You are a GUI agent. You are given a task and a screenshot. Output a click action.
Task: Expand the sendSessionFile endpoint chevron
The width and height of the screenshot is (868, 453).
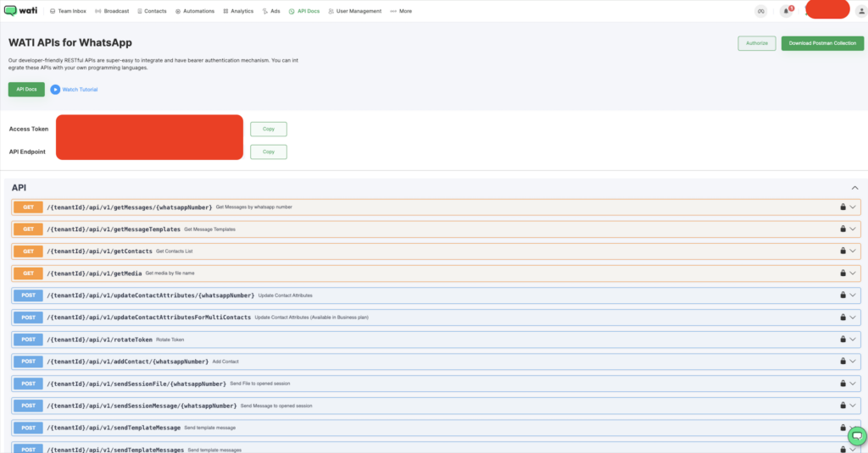(x=853, y=384)
